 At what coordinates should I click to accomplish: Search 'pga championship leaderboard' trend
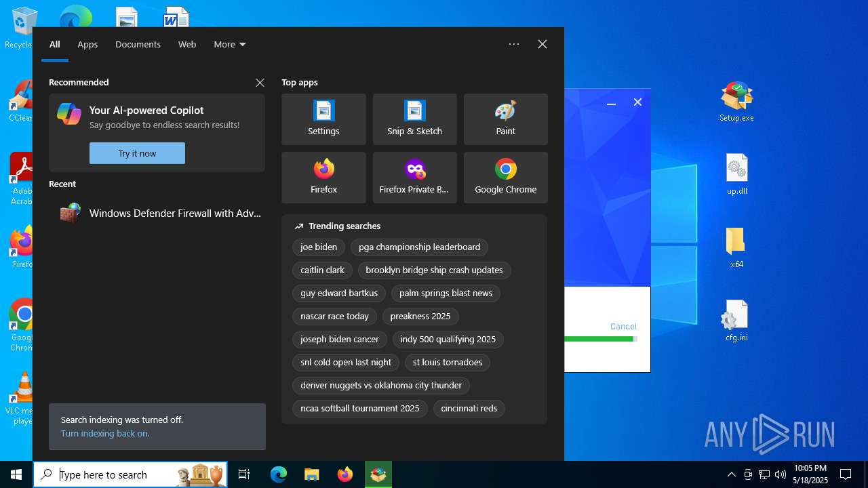click(419, 247)
